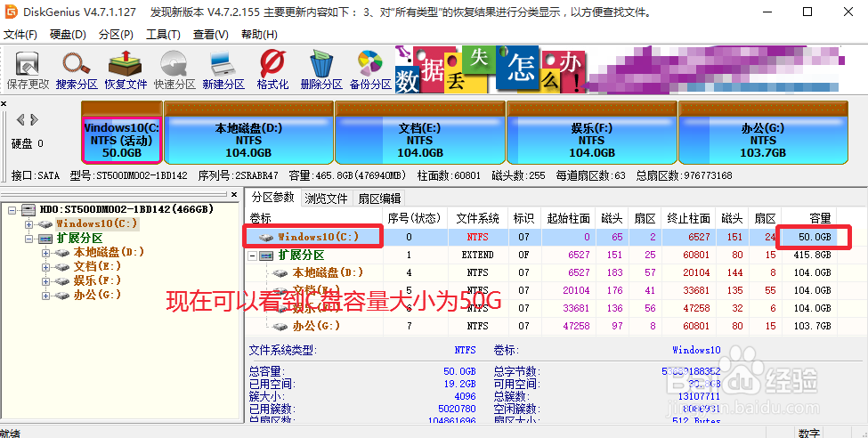The image size is (868, 438).
Task: Collapse 扩展分区 row in partition table
Action: [253, 255]
